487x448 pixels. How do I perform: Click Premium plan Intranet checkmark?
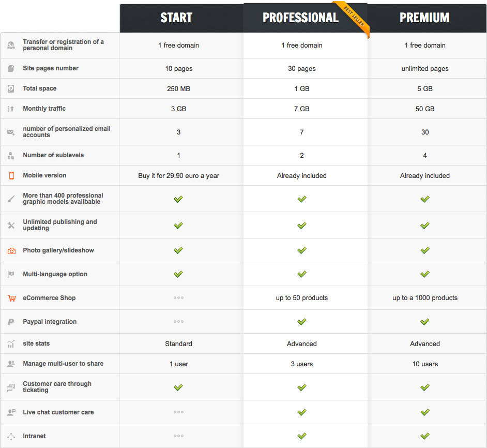click(x=424, y=436)
